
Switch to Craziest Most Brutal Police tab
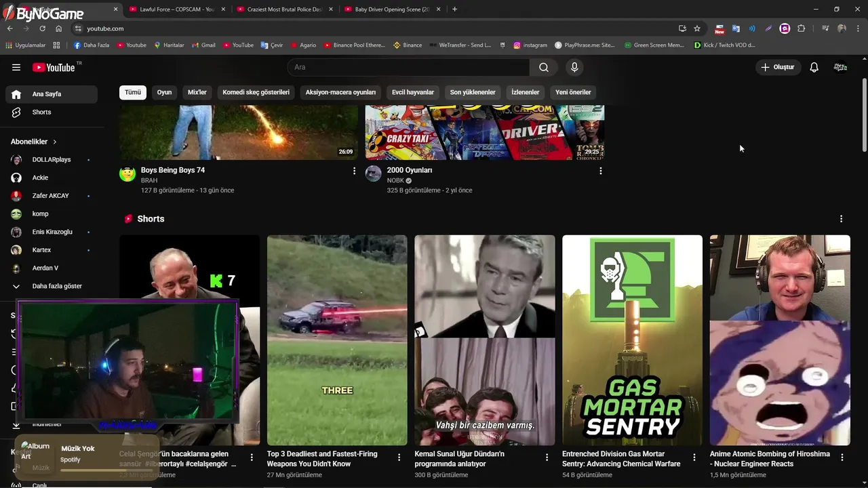284,9
